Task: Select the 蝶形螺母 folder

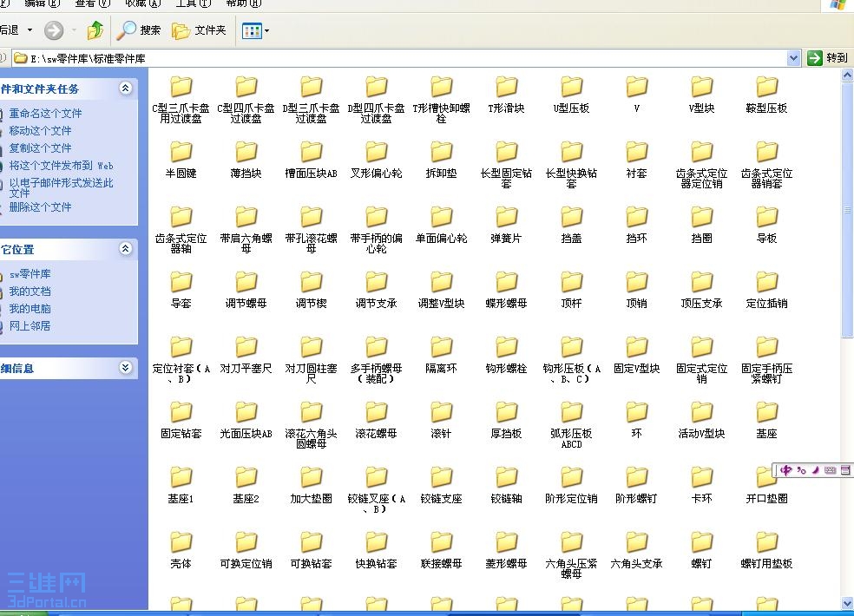Action: pos(507,290)
